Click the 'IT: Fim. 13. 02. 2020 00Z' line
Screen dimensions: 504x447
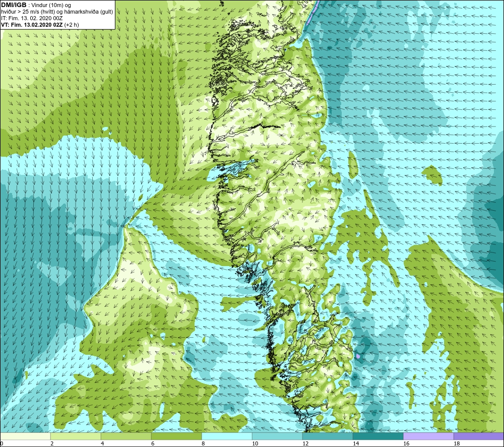click(32, 18)
